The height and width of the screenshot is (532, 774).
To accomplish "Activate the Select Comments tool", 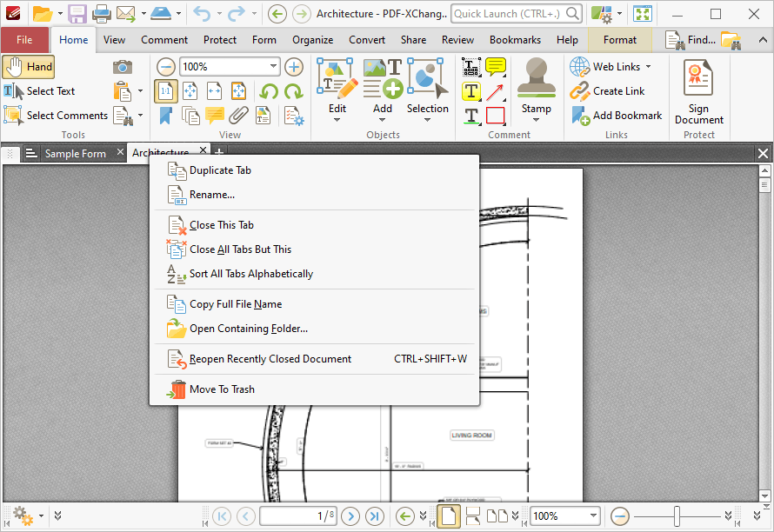I will click(x=56, y=116).
